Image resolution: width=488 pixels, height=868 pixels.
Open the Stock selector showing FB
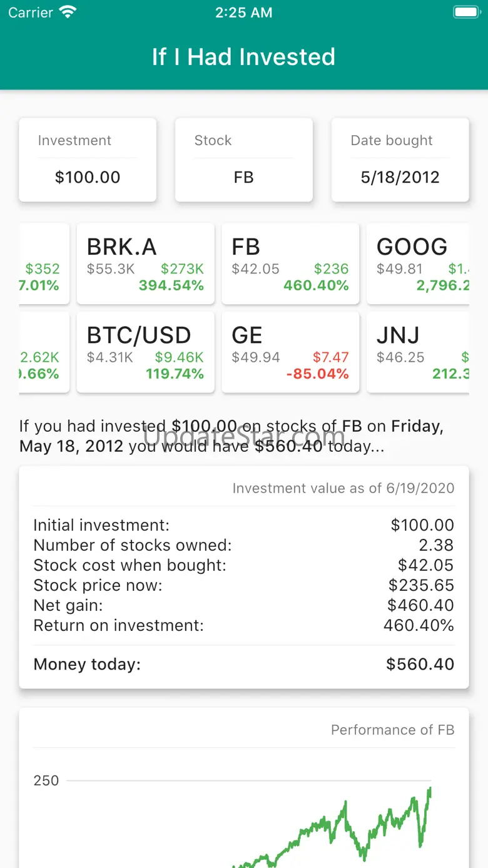coord(243,160)
